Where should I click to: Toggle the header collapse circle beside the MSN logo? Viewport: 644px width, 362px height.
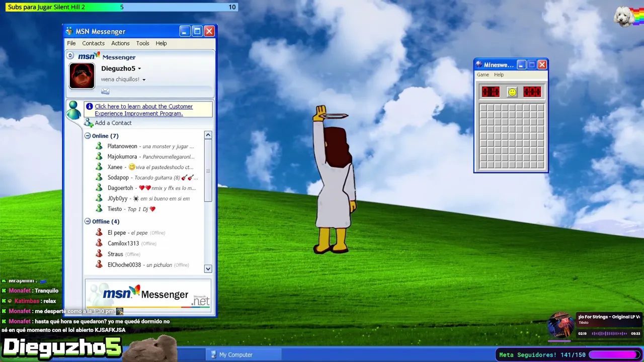(70, 56)
